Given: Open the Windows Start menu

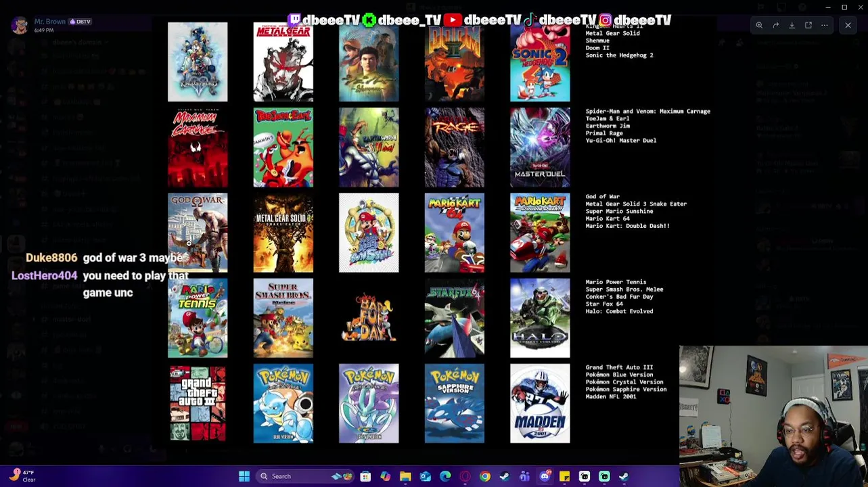Looking at the screenshot, I should point(244,476).
